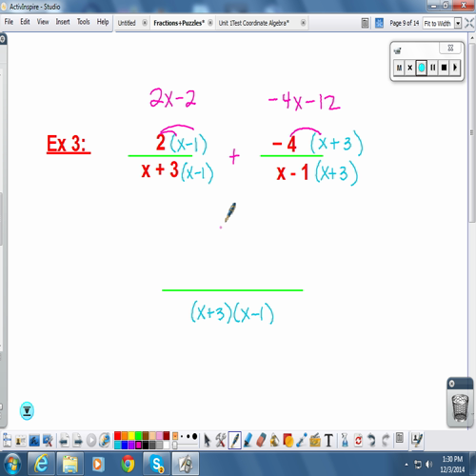
Task: Open Skype from the taskbar
Action: [x=157, y=465]
